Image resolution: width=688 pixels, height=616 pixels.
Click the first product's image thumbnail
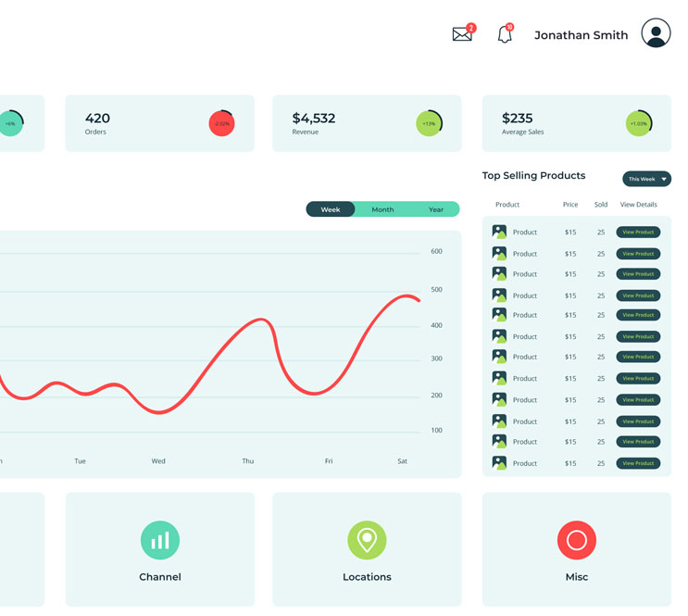pyautogui.click(x=499, y=233)
